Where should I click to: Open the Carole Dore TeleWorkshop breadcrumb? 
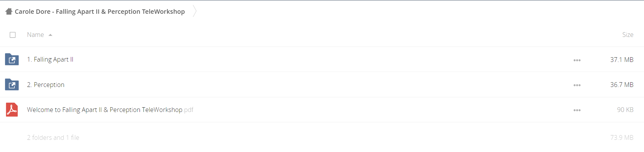click(100, 12)
